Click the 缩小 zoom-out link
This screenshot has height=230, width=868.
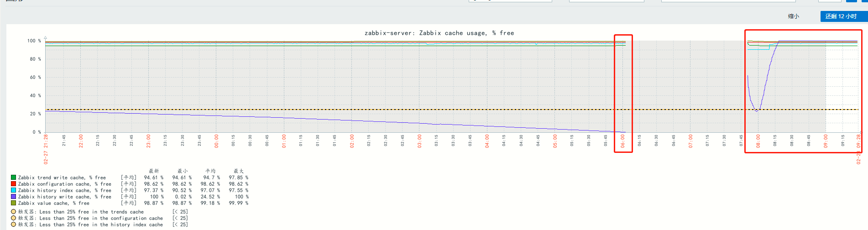click(x=793, y=16)
